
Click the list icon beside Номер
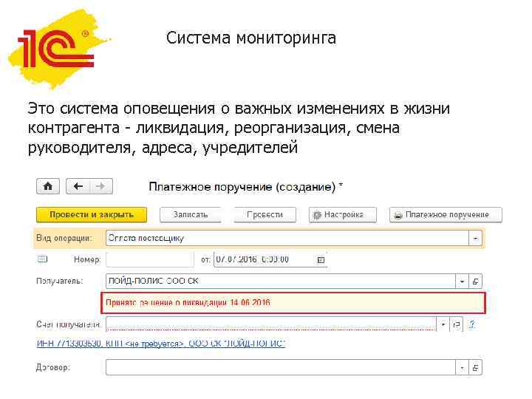click(42, 259)
